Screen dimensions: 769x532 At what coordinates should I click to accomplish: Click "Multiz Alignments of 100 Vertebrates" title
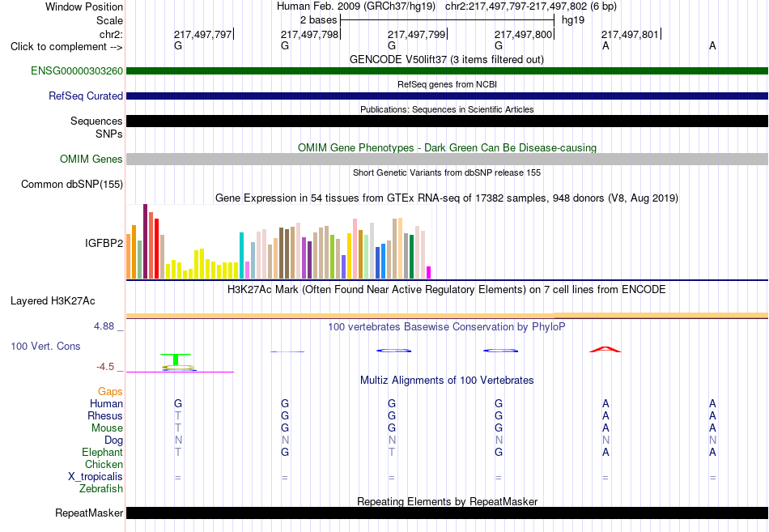[447, 380]
